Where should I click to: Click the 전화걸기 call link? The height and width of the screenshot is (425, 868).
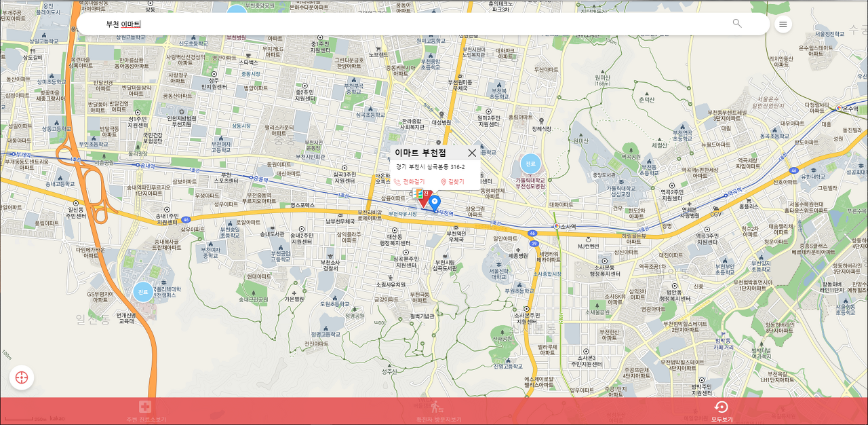tap(409, 182)
